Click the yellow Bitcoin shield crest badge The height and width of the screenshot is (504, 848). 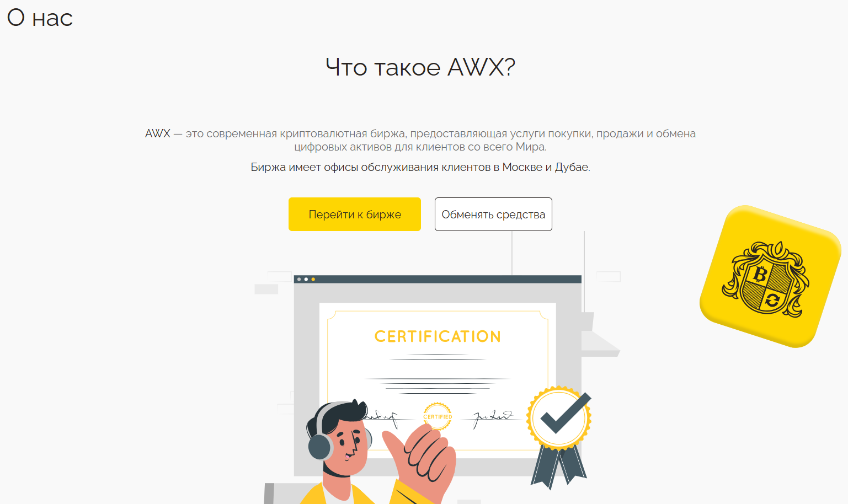770,276
